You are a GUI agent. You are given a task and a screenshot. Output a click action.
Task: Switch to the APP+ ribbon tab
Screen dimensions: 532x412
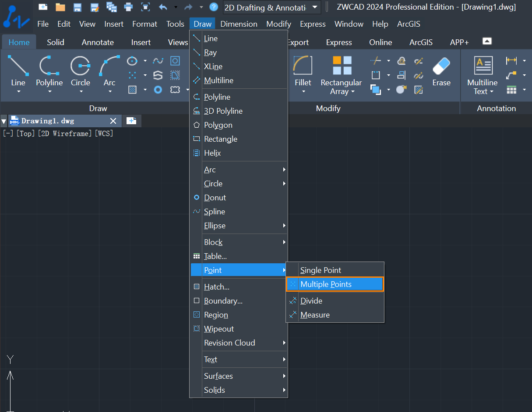[459, 42]
